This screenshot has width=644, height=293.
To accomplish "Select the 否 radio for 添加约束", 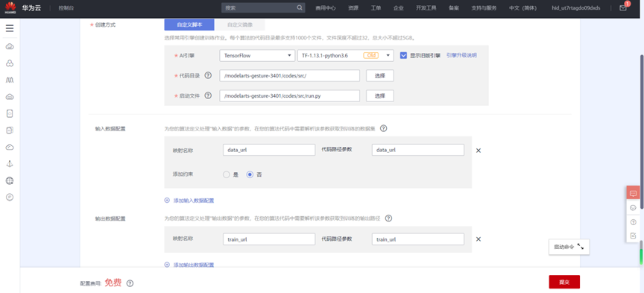I will tap(250, 174).
